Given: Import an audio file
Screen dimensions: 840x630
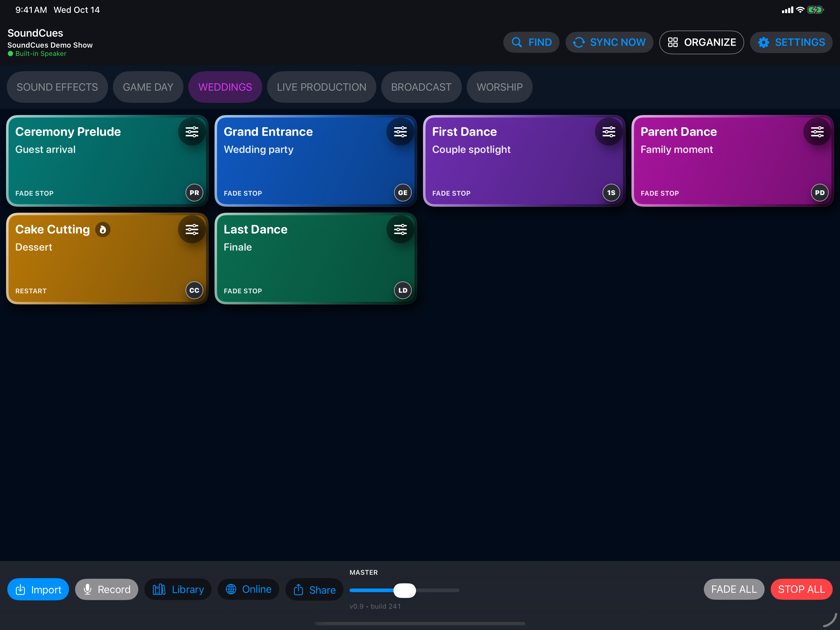Looking at the screenshot, I should [x=38, y=589].
